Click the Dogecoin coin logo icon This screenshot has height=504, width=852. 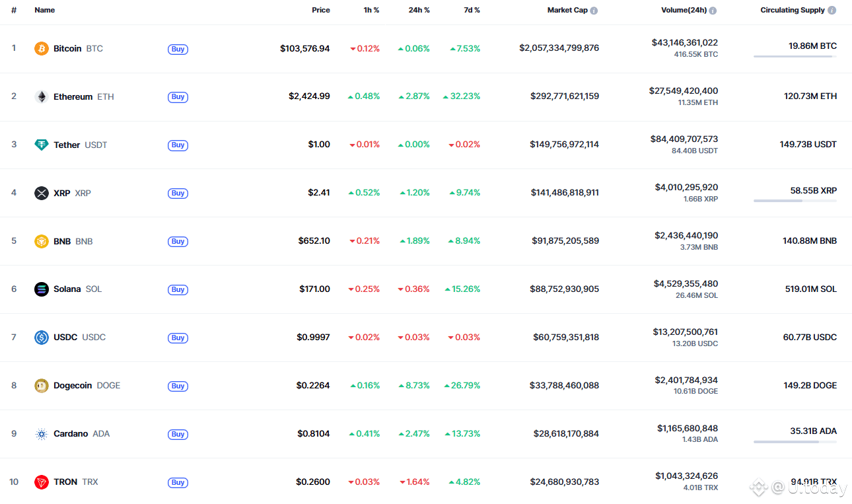point(42,386)
